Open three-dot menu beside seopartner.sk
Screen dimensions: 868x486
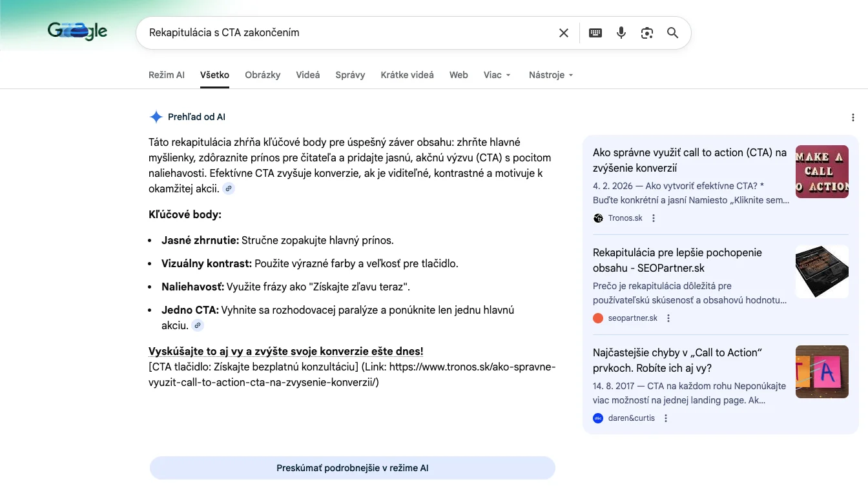(x=668, y=318)
